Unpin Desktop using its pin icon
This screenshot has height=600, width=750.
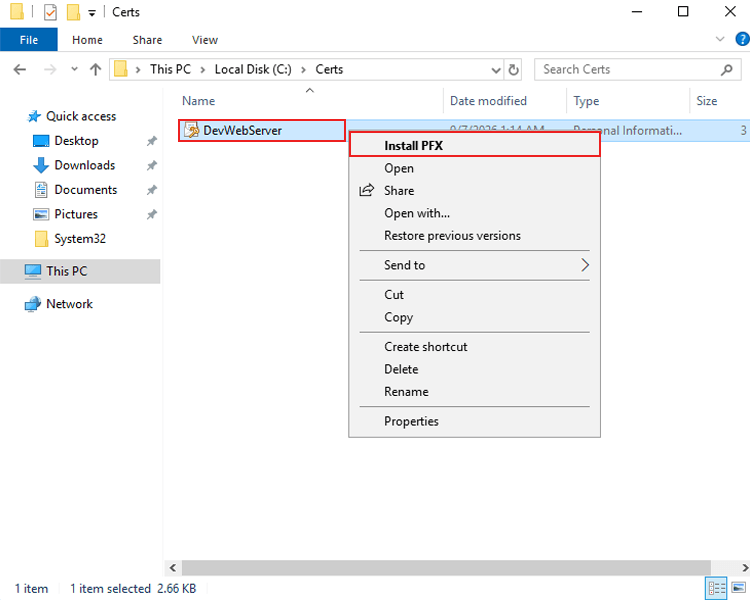point(152,141)
